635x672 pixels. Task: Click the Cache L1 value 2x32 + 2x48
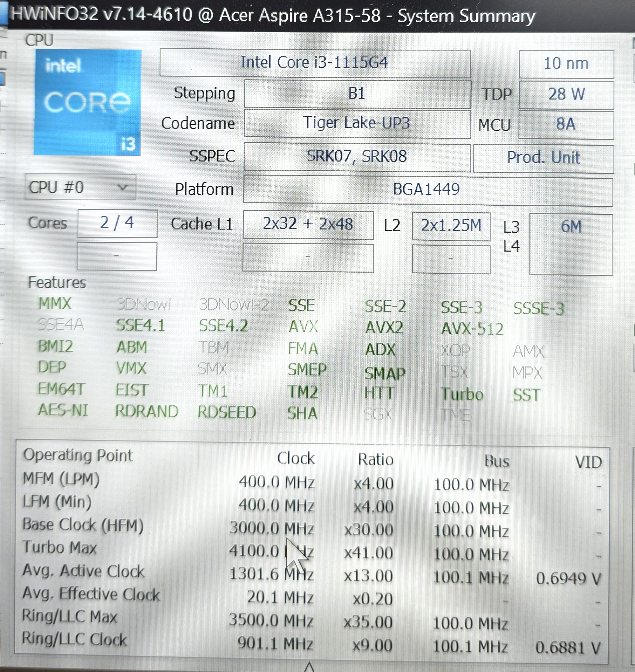click(x=308, y=225)
